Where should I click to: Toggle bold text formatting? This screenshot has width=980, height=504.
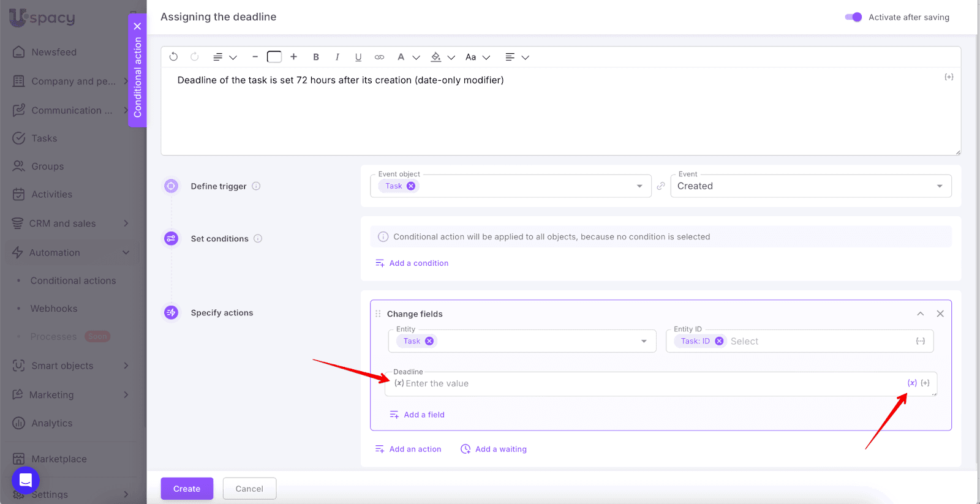[316, 57]
